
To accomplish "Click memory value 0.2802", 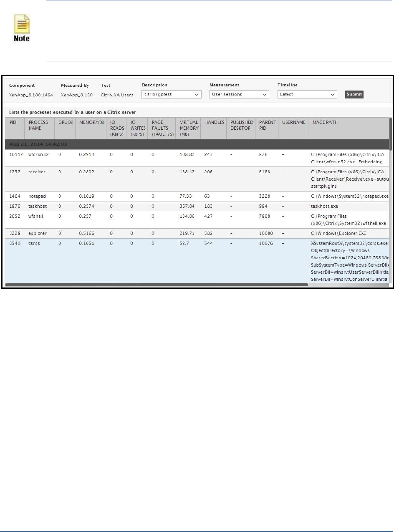I will 86,171.
